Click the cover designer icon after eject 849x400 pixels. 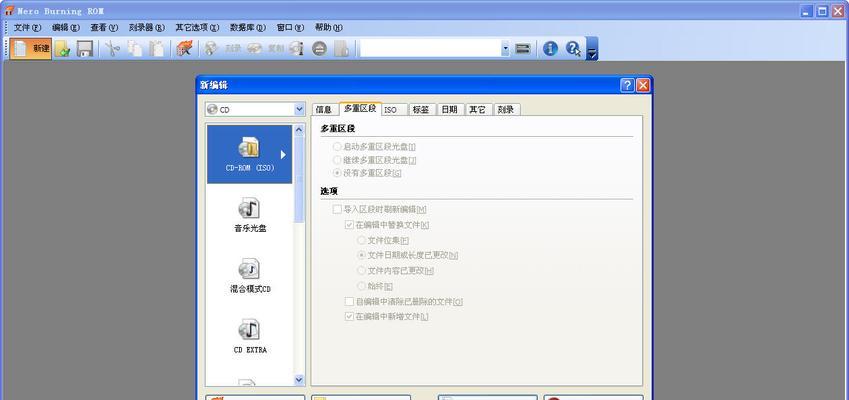[341, 49]
